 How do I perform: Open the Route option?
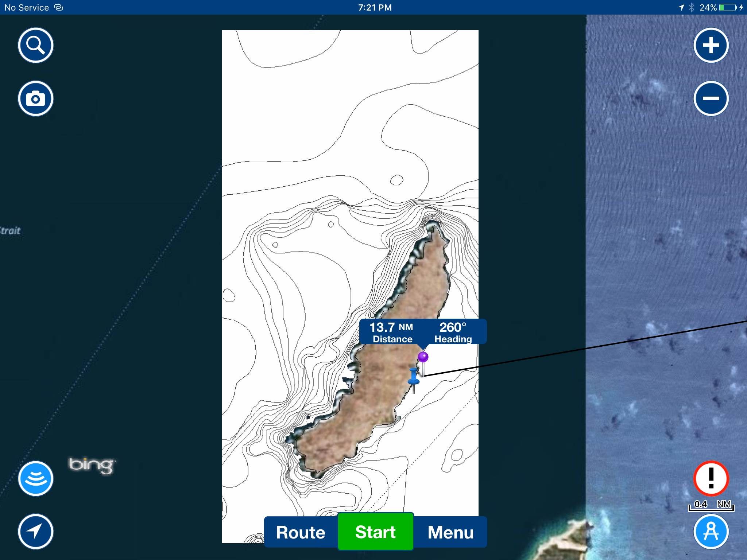301,532
